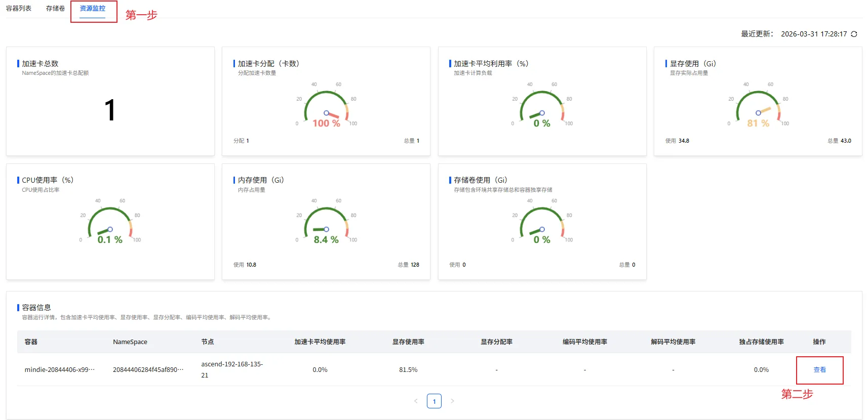The width and height of the screenshot is (868, 420).
Task: Click the 显存 使用 34.8 value
Action: tap(684, 141)
